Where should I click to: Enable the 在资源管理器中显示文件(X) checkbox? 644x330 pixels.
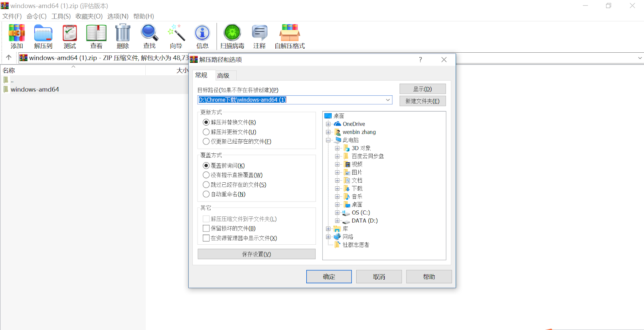coord(206,238)
